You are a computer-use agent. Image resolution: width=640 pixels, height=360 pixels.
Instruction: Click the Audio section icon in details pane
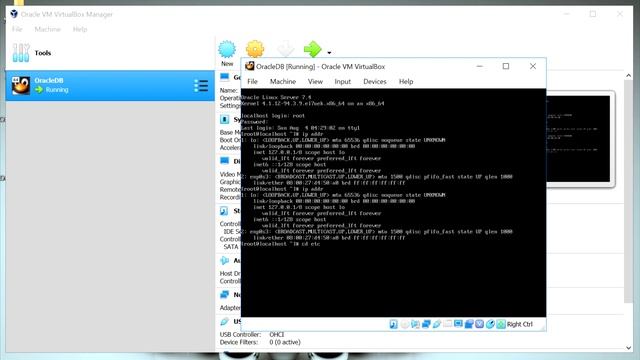[x=224, y=260]
